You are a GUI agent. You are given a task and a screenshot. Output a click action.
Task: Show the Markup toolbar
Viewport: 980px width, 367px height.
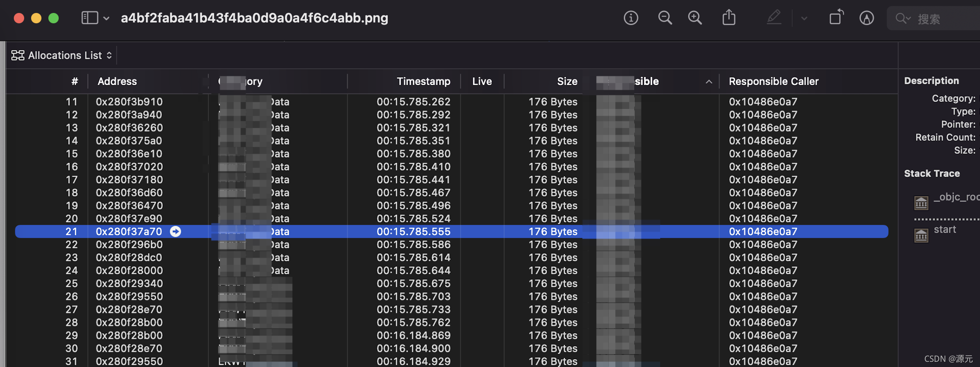click(866, 18)
